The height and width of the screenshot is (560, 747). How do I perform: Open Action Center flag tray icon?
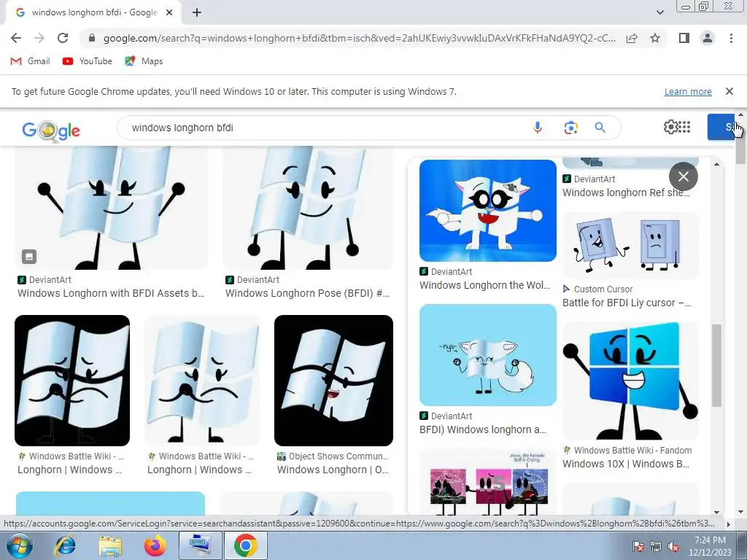pyautogui.click(x=638, y=546)
